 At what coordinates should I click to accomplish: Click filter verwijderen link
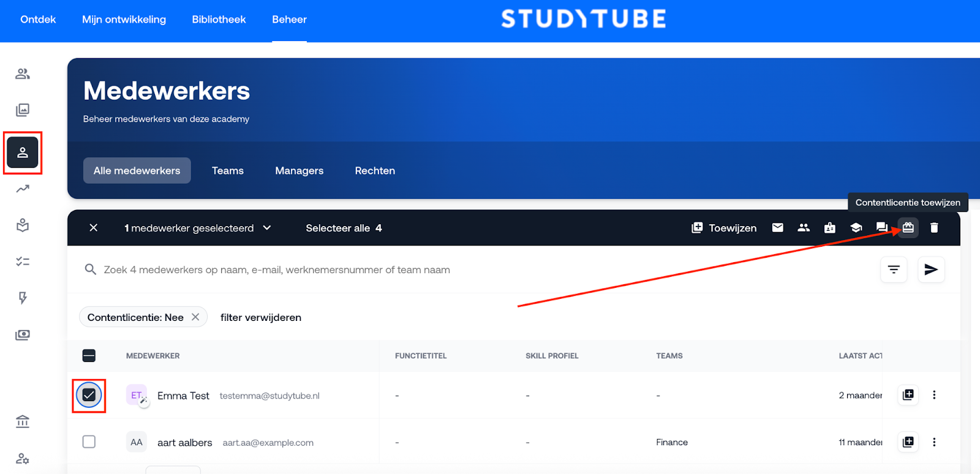pyautogui.click(x=261, y=317)
